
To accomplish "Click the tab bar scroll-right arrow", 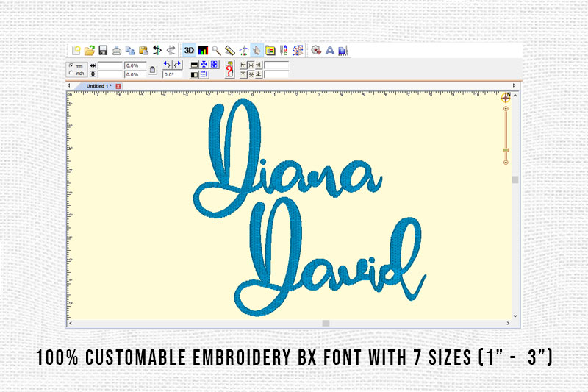I will [514, 85].
